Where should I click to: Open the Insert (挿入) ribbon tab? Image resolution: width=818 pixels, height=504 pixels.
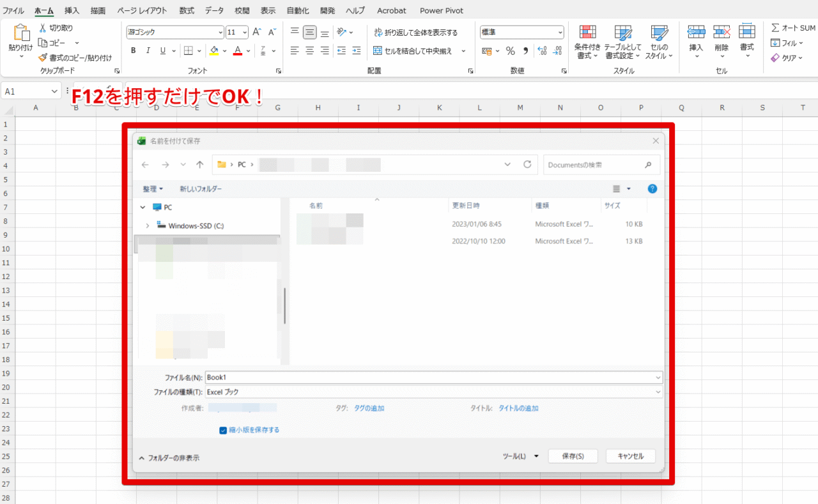click(x=72, y=11)
